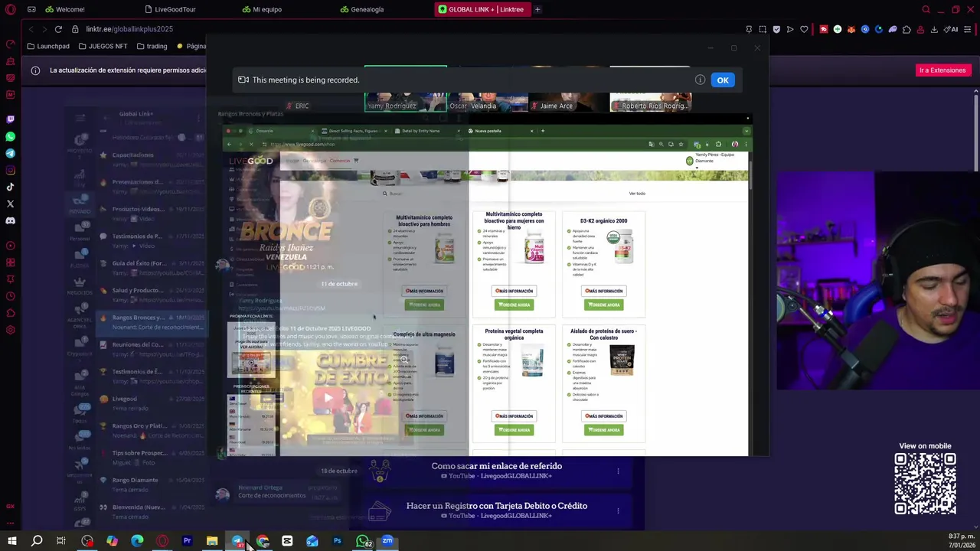980x551 pixels.
Task: Open Premiere Pro from the taskbar
Action: coord(187,541)
